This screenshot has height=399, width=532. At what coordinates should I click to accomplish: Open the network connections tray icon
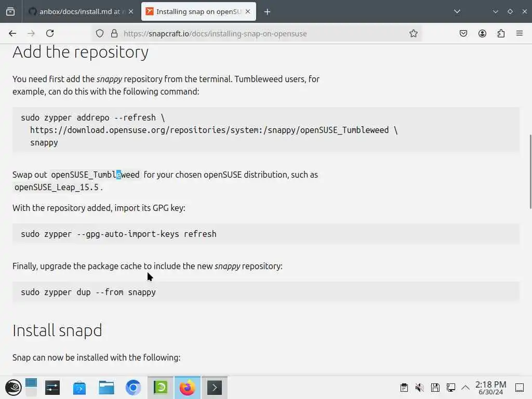click(451, 388)
